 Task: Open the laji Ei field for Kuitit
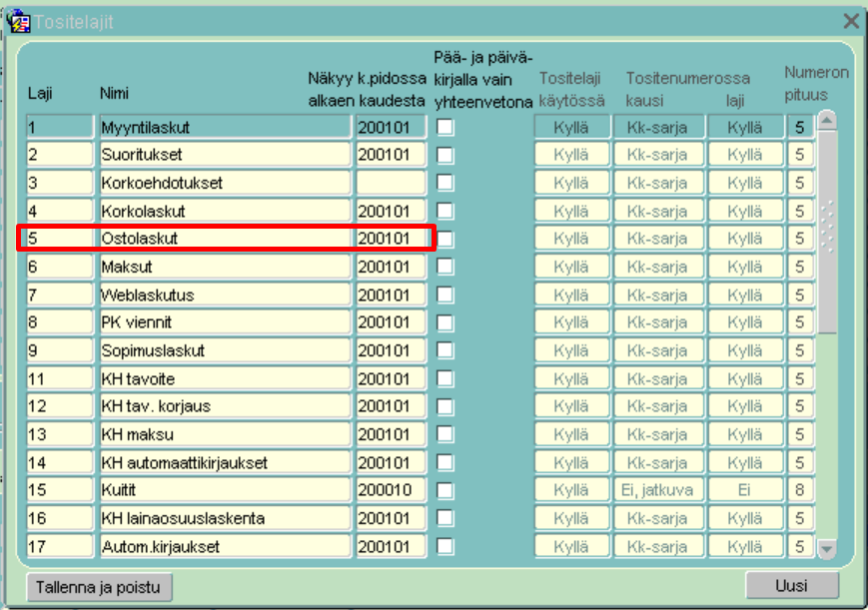[x=745, y=490]
